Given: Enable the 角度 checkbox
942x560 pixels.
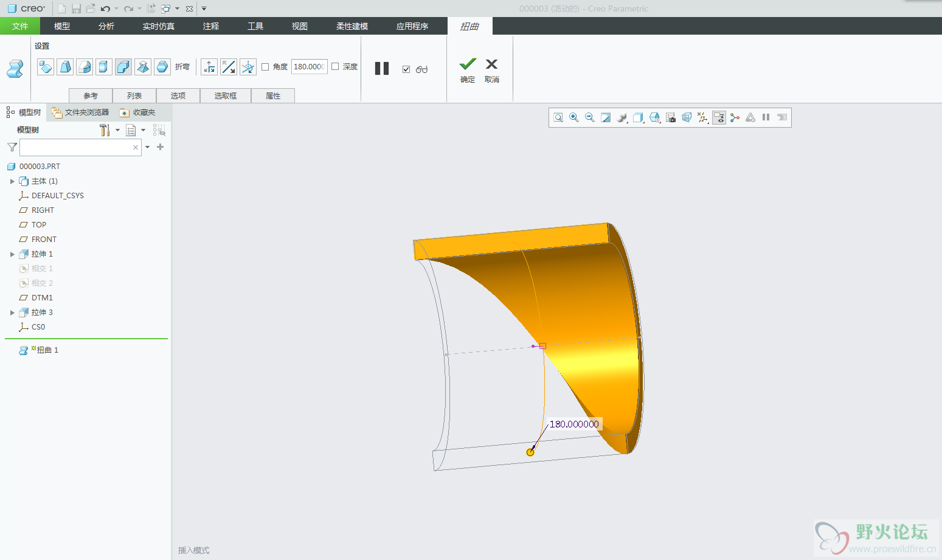Looking at the screenshot, I should point(265,67).
